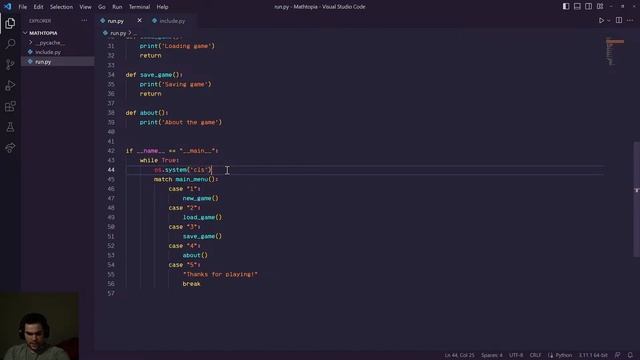Click the line number 34 in the gutter
Viewport: 640px width, 360px height.
click(x=111, y=75)
